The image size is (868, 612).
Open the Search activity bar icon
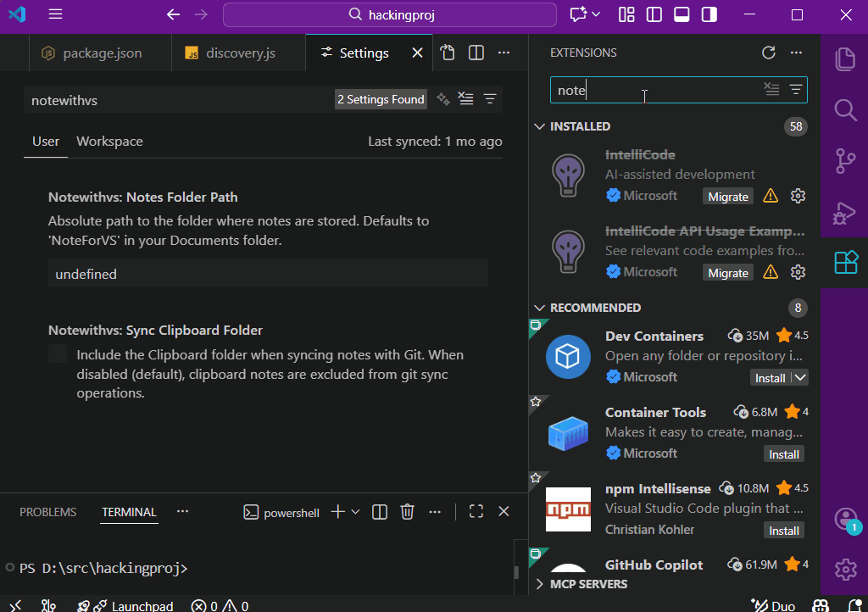(845, 109)
